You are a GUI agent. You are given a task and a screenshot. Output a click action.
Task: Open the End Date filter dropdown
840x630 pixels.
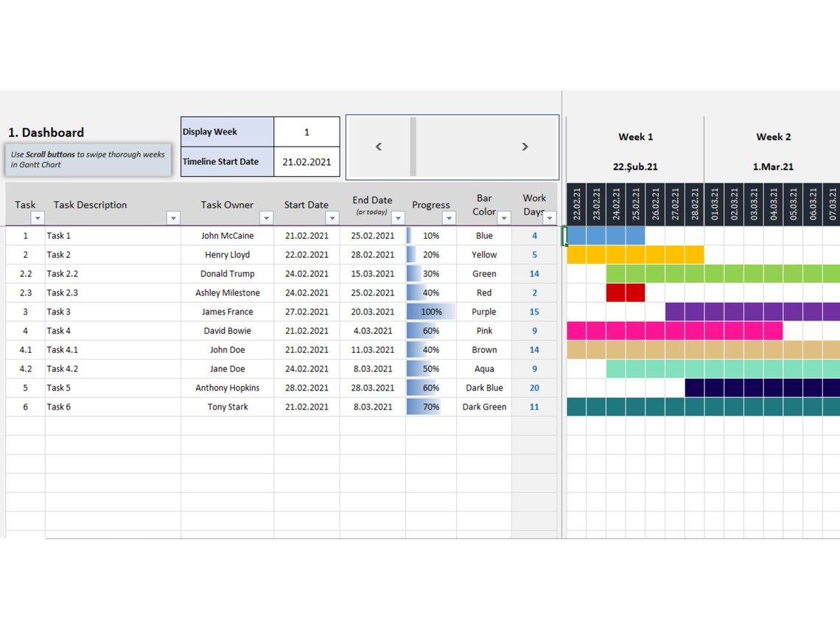[398, 218]
